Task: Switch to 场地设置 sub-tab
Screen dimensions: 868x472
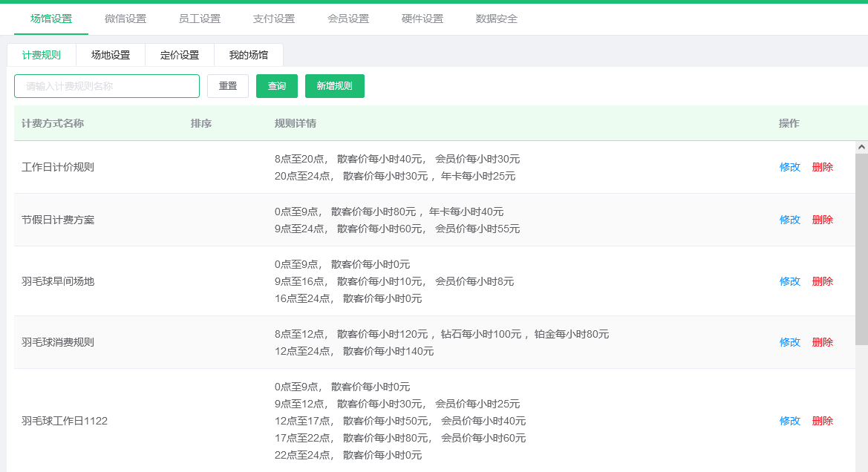Action: tap(111, 55)
